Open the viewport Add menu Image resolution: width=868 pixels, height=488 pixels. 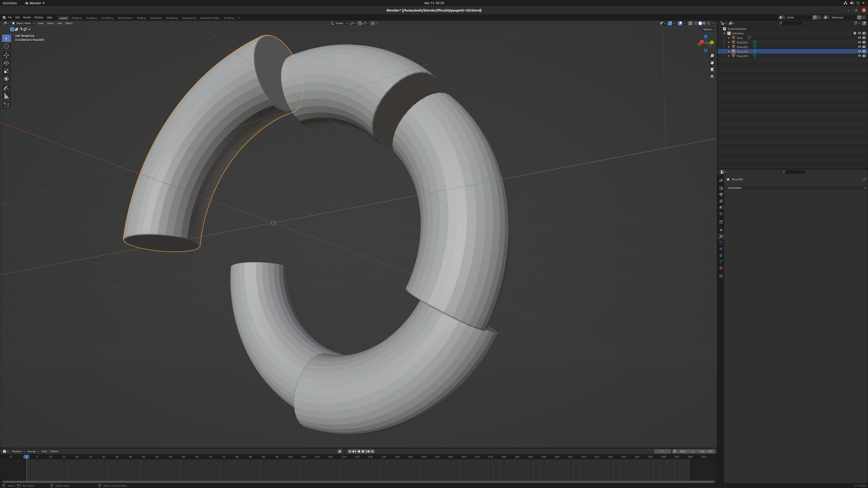click(59, 23)
